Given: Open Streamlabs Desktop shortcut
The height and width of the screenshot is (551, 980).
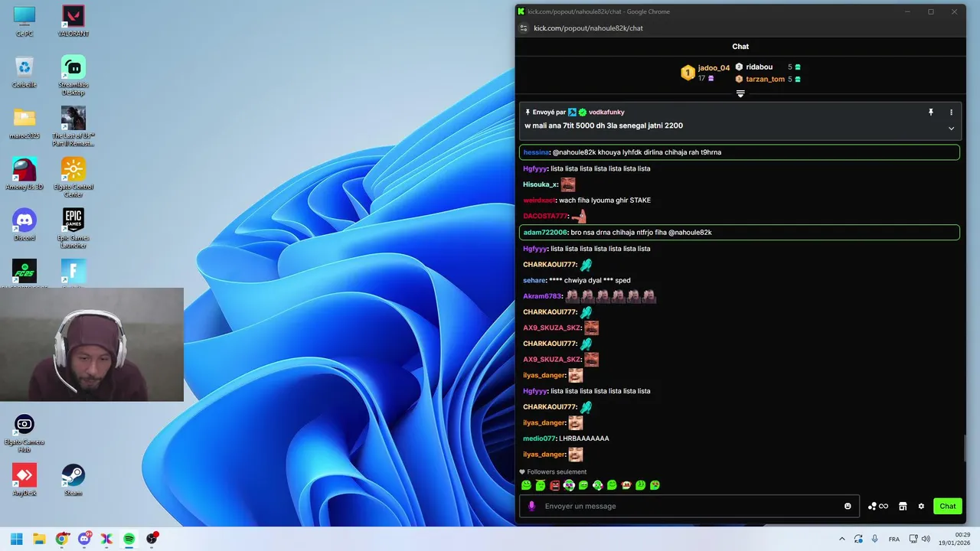Looking at the screenshot, I should 73,75.
